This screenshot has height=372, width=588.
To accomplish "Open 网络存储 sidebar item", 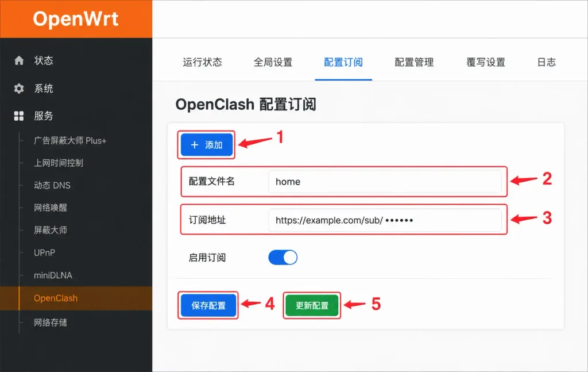I will pos(51,323).
